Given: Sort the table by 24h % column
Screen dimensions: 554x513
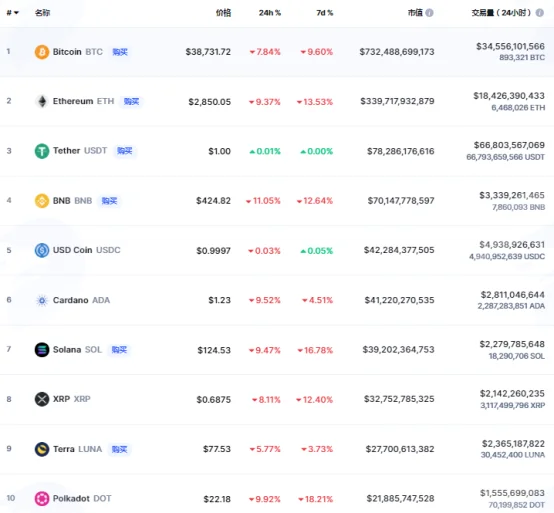Looking at the screenshot, I should (270, 13).
